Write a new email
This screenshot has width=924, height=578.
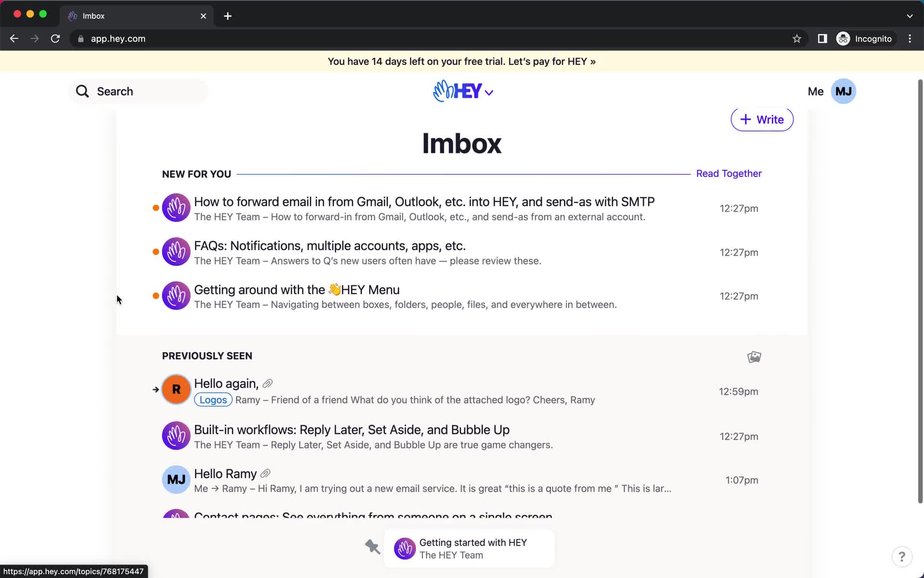pyautogui.click(x=762, y=119)
